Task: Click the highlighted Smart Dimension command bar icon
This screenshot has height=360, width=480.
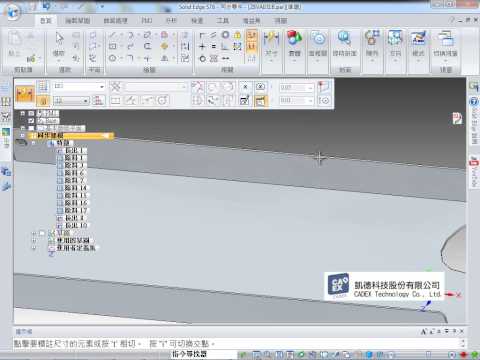Action: tap(25, 94)
